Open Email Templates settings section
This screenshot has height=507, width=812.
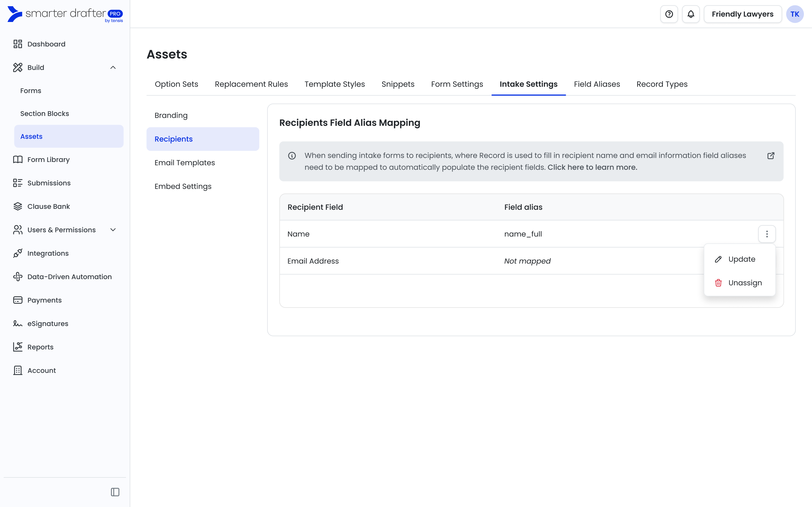[185, 163]
